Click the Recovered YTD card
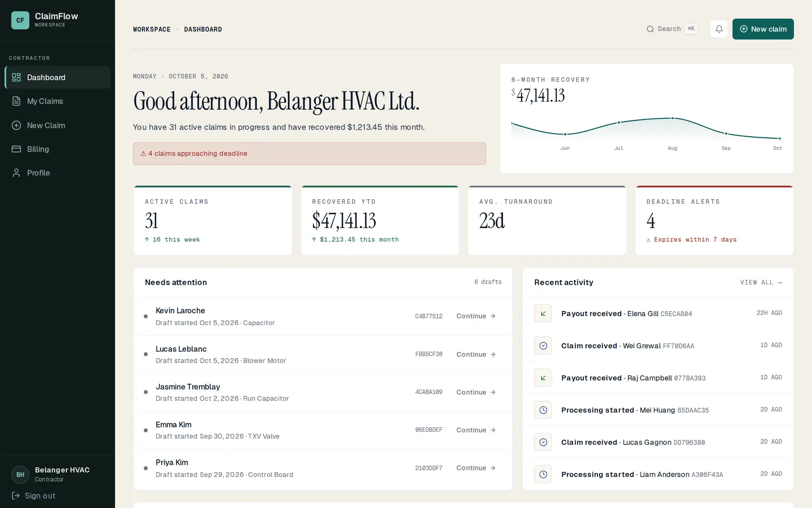 [380, 220]
